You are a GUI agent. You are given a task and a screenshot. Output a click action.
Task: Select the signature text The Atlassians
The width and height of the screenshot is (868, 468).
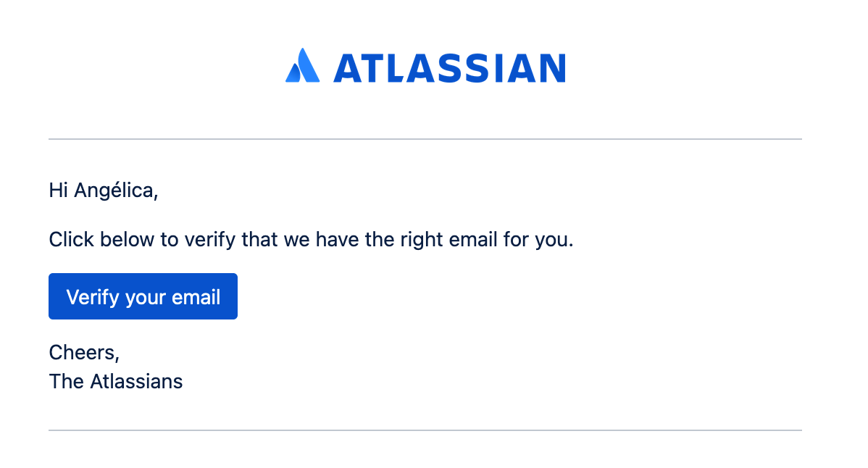click(x=115, y=381)
